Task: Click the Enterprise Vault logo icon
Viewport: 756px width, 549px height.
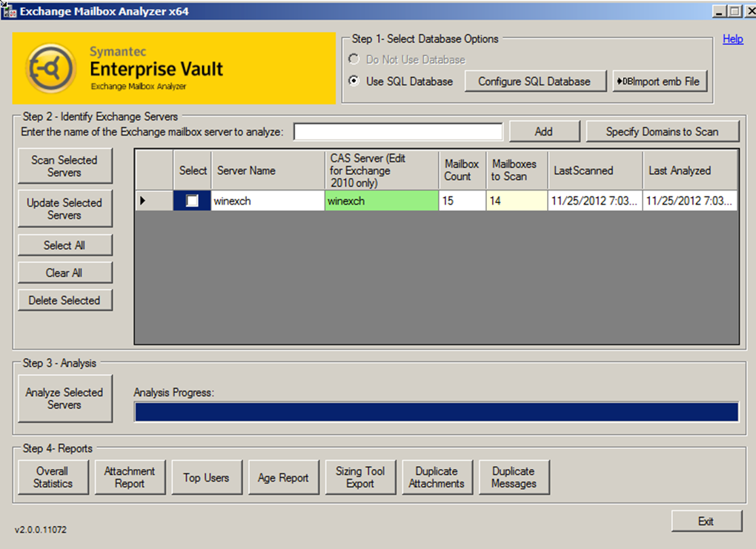Action: coord(50,68)
